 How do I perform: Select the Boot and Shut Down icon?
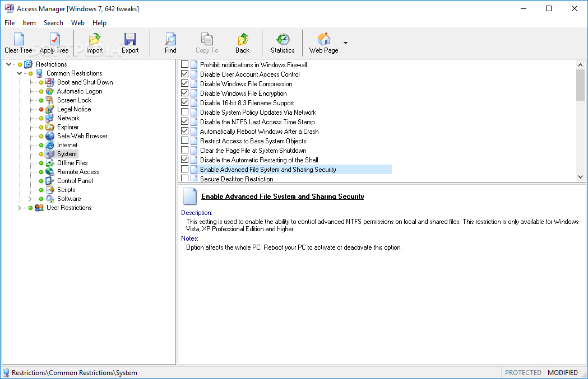click(x=50, y=82)
